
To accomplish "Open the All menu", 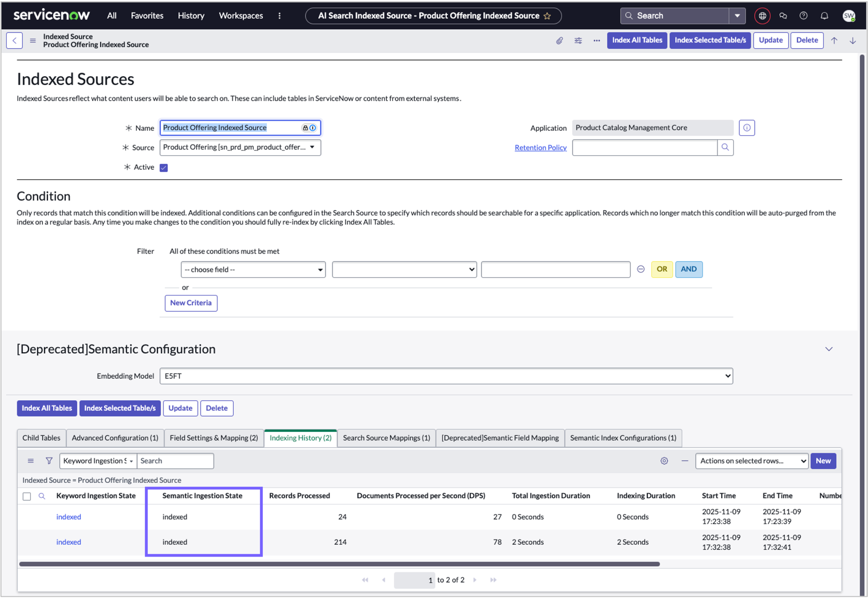I will pos(112,16).
